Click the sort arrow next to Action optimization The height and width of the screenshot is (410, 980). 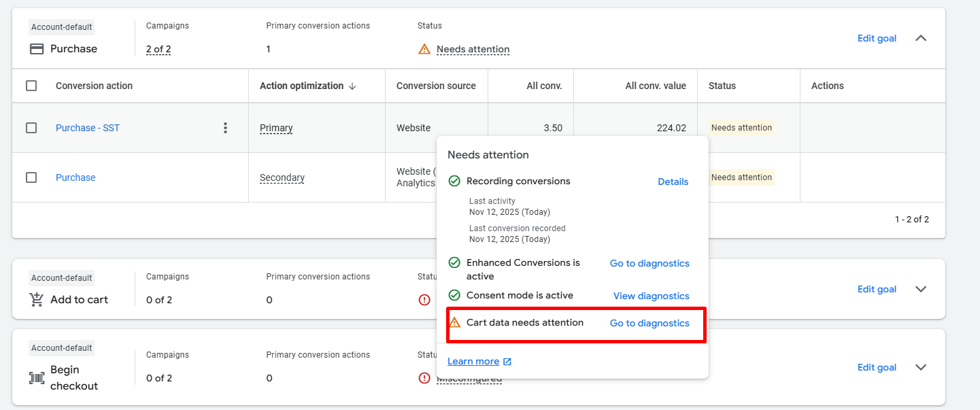point(352,86)
